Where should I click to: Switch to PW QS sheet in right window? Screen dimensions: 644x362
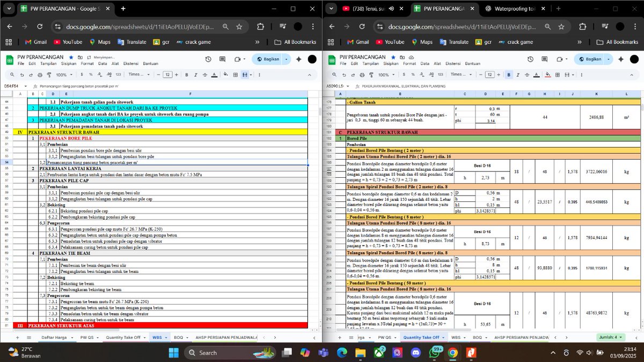point(385,337)
